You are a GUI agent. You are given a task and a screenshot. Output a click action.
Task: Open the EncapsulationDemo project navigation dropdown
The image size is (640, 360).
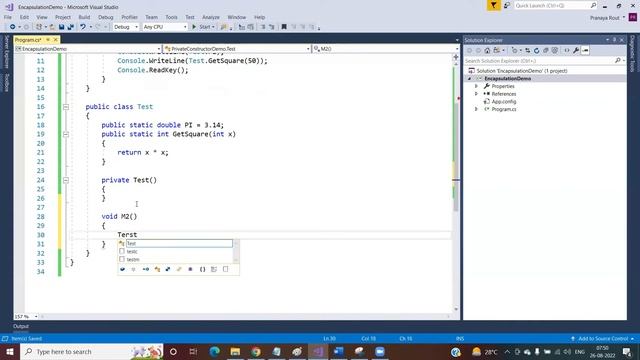88,49
